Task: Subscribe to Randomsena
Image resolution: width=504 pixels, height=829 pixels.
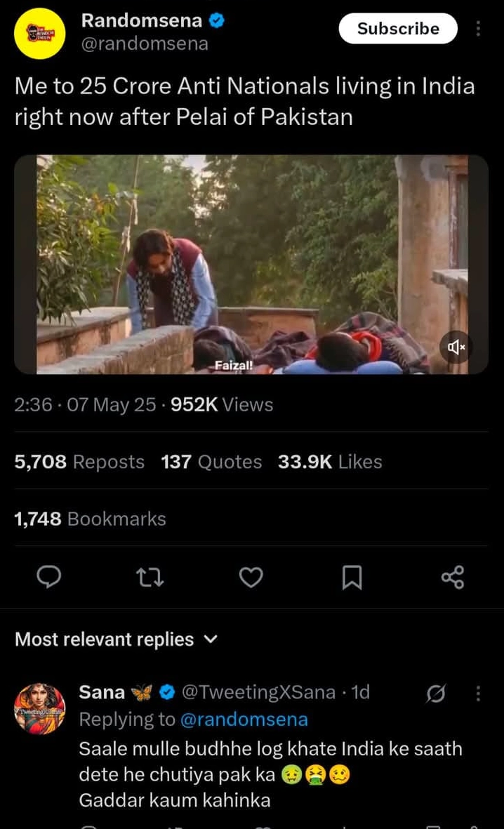Action: (397, 29)
